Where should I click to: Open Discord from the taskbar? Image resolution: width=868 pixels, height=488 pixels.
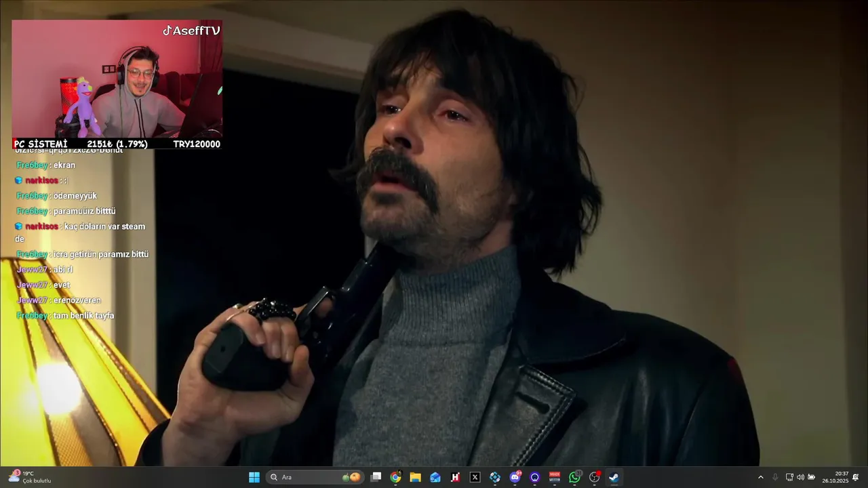tap(515, 477)
